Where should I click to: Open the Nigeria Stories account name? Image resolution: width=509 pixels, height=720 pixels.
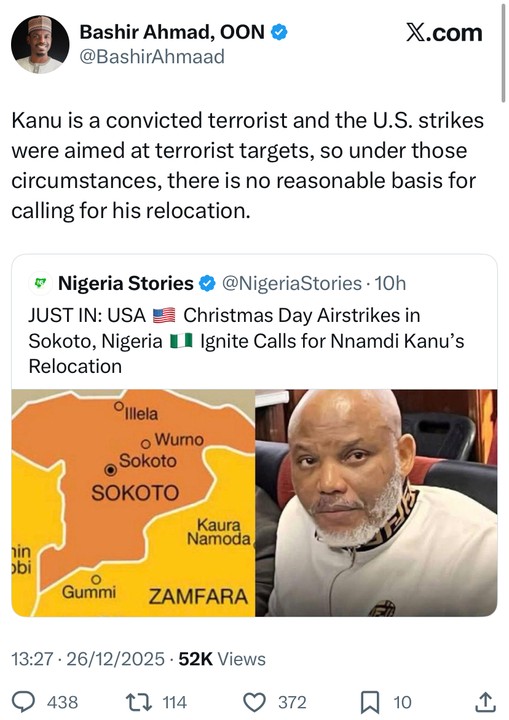point(125,283)
